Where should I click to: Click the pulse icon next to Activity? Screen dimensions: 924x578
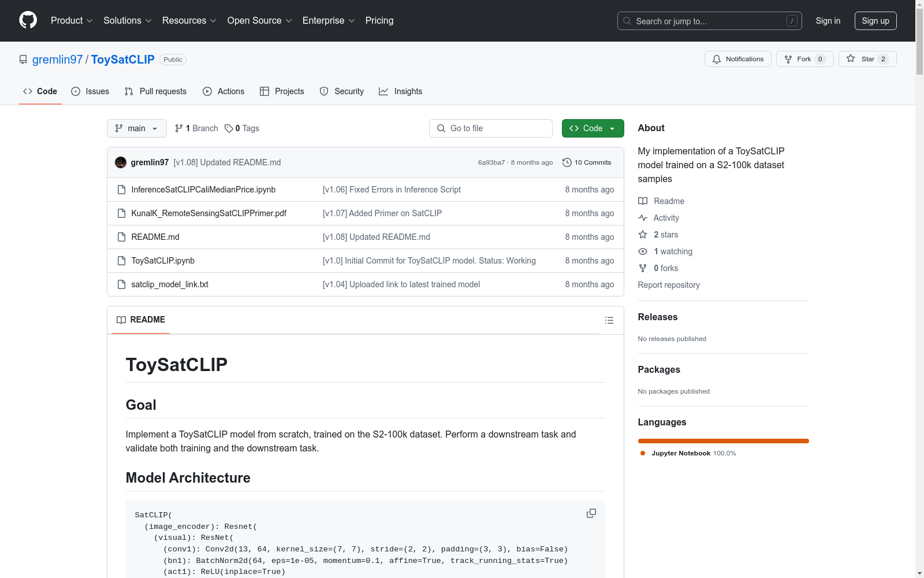point(643,218)
